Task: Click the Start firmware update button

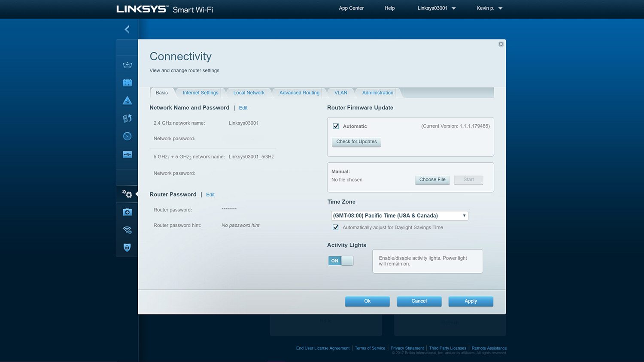Action: pyautogui.click(x=469, y=180)
